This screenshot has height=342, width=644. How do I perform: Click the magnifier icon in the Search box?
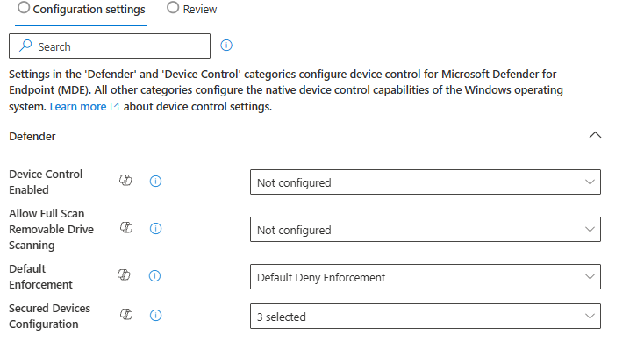[x=25, y=46]
